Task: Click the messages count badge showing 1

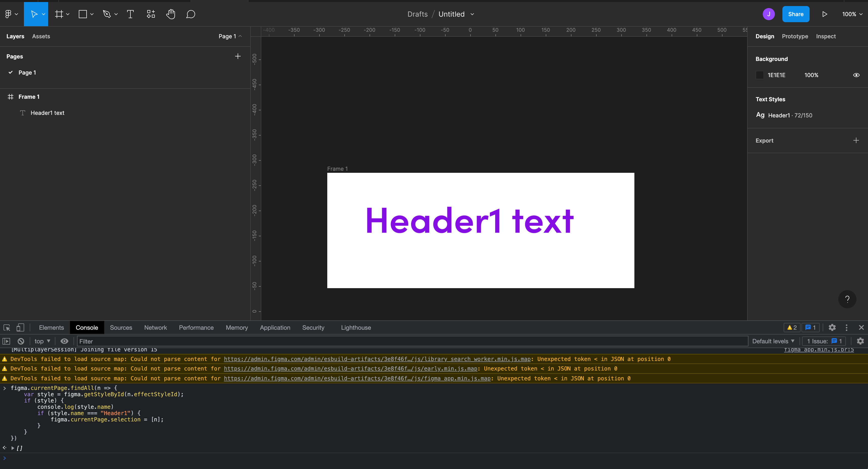Action: click(810, 327)
